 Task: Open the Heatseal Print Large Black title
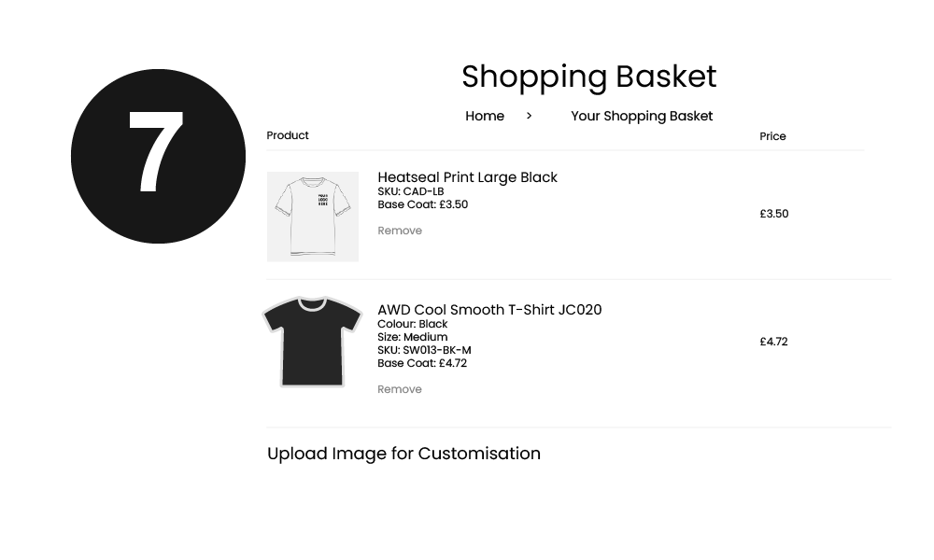pos(468,177)
